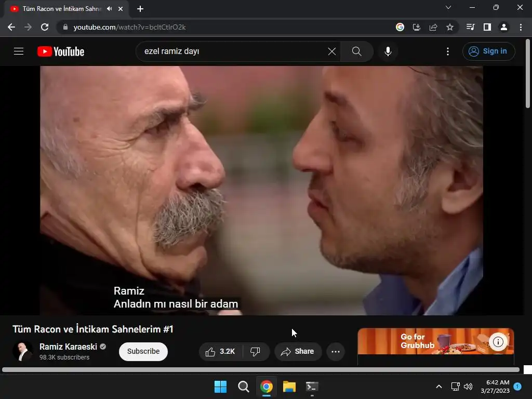The image size is (532, 399).
Task: Clear the search box with X
Action: tap(332, 51)
